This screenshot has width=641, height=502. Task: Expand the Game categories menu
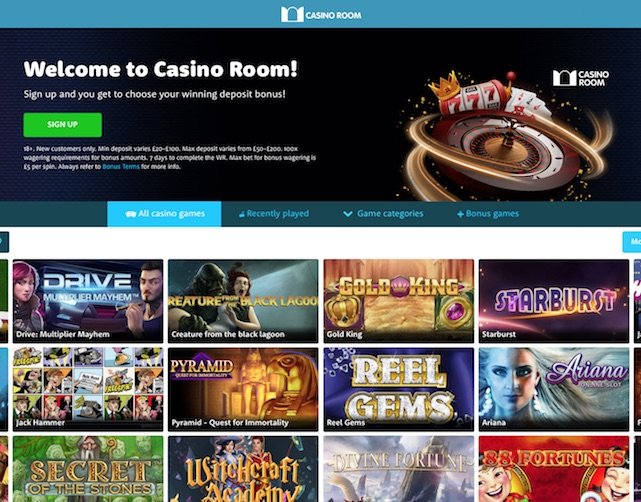pos(383,214)
